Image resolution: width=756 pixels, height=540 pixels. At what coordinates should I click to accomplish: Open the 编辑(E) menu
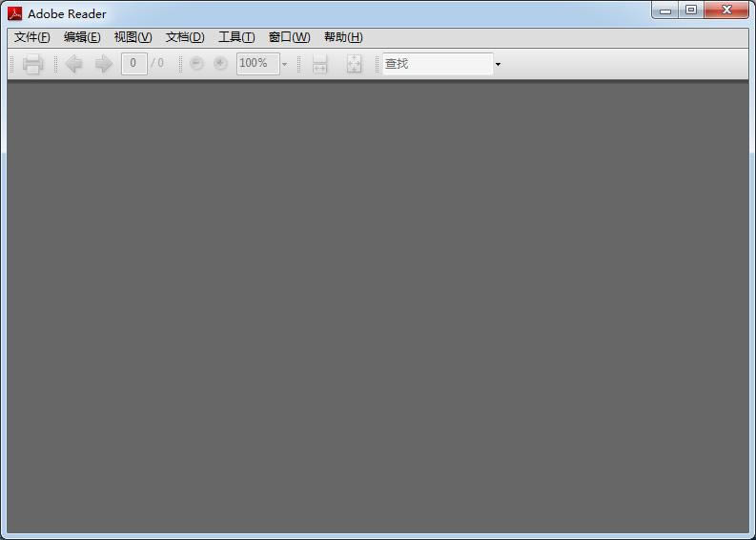coord(82,37)
